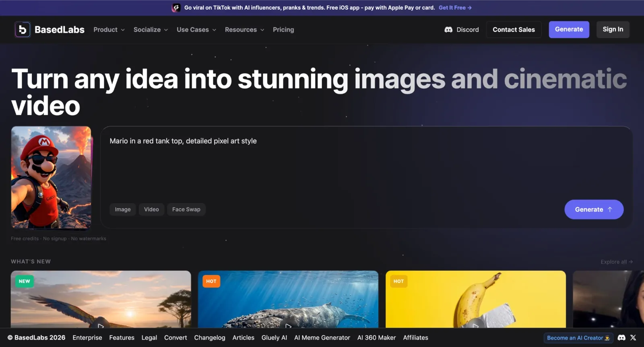644x347 pixels.
Task: Select the Video mode chip
Action: [x=151, y=209]
